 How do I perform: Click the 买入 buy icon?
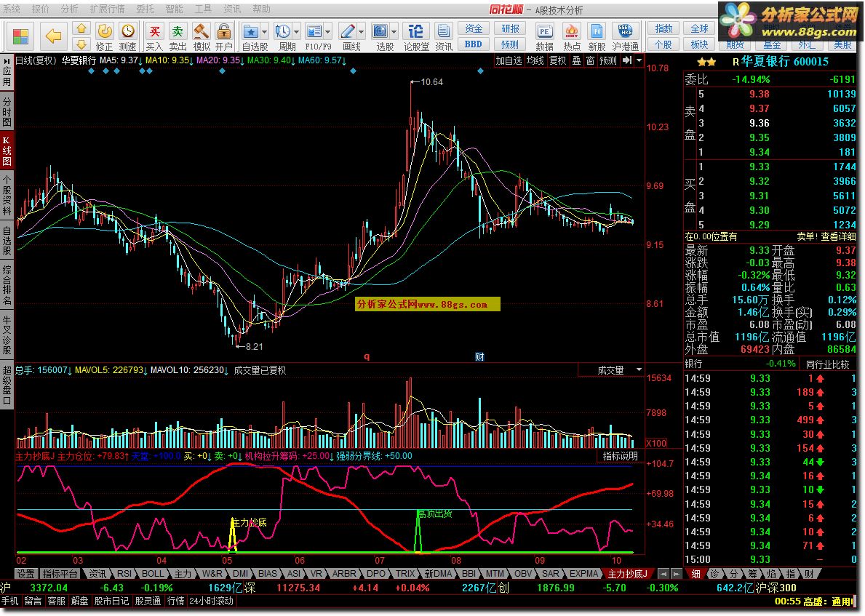[154, 37]
